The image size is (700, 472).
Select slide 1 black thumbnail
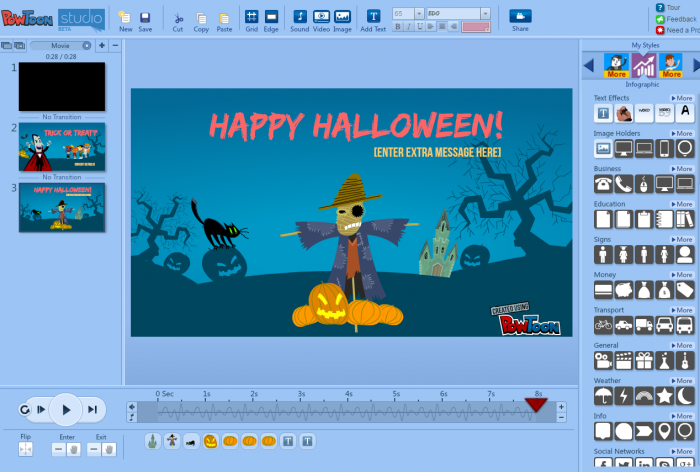(62, 87)
